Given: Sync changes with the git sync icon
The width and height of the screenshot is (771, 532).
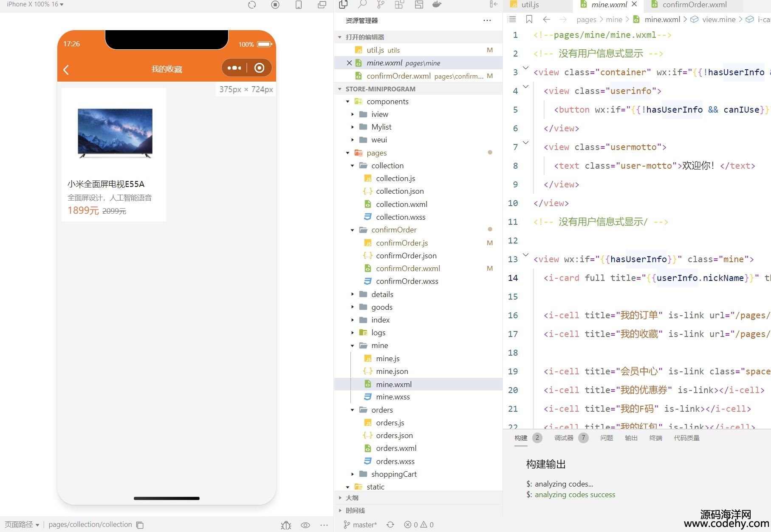Looking at the screenshot, I should (390, 525).
